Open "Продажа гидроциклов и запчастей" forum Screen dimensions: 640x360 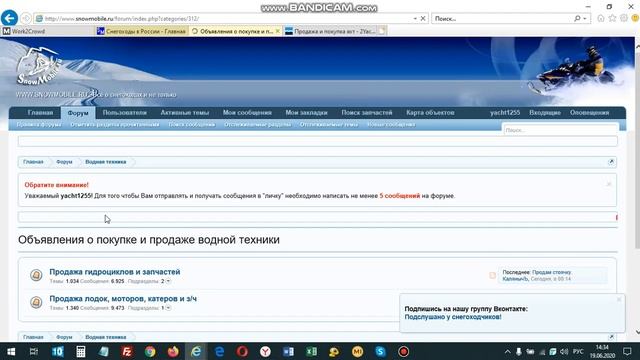point(115,272)
